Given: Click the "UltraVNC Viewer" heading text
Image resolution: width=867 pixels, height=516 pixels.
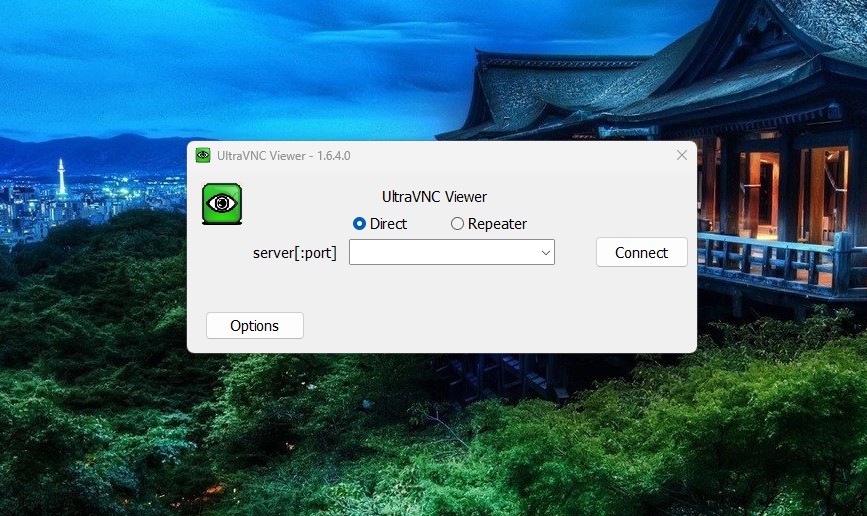Looking at the screenshot, I should pyautogui.click(x=434, y=197).
